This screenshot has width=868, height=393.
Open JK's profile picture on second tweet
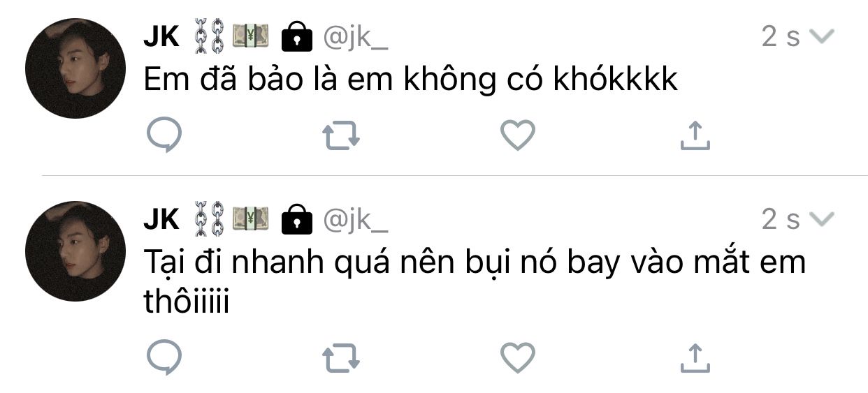[75, 251]
